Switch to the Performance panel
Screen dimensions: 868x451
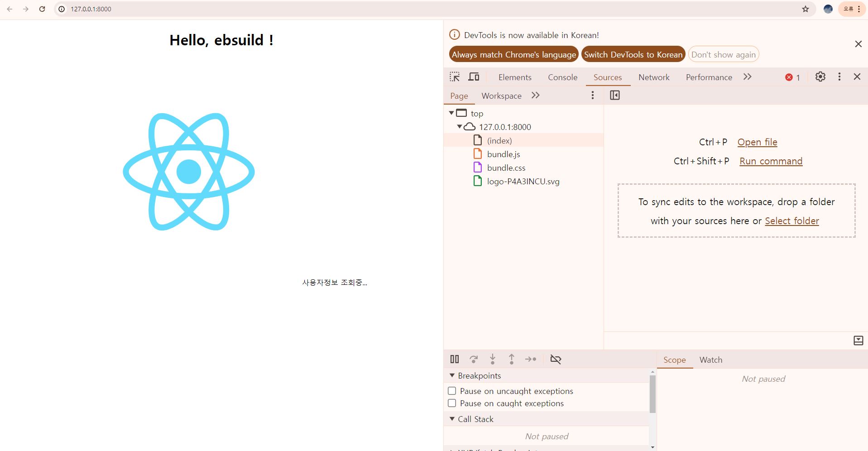(709, 77)
